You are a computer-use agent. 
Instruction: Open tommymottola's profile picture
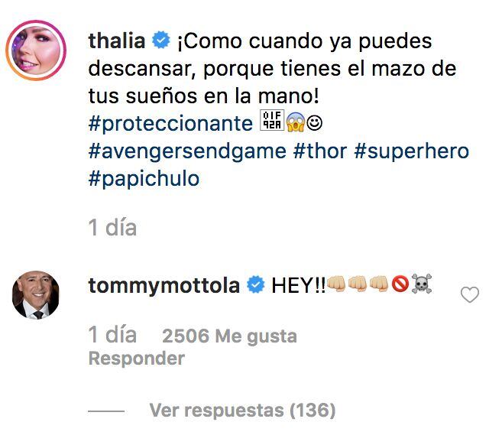coord(36,294)
